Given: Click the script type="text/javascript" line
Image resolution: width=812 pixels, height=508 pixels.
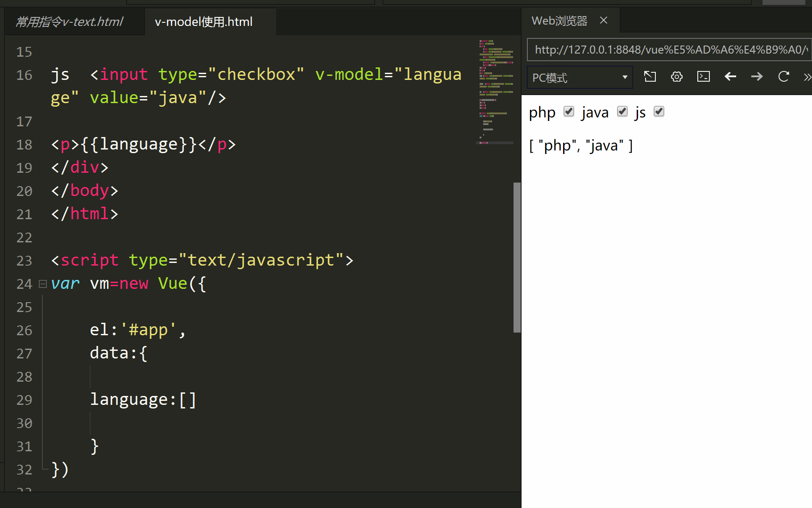Looking at the screenshot, I should pyautogui.click(x=202, y=260).
